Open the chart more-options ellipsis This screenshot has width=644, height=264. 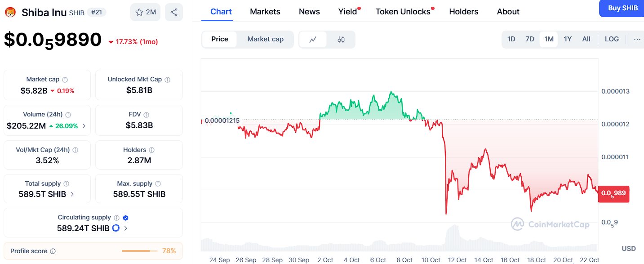[637, 40]
